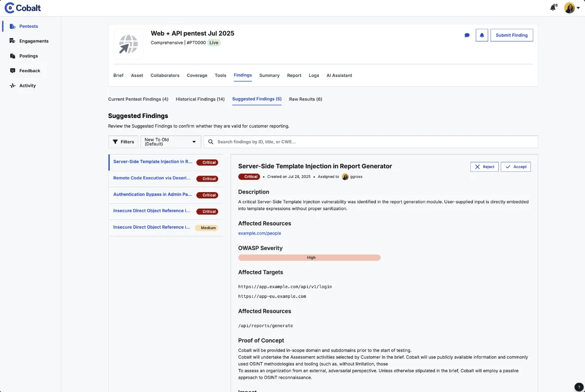Click the Cobalt logo
The width and height of the screenshot is (585, 392).
point(23,8)
